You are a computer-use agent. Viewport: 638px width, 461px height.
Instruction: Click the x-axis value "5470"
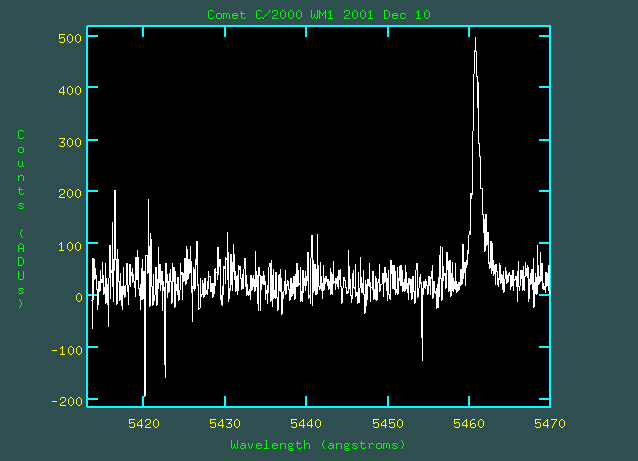point(550,424)
